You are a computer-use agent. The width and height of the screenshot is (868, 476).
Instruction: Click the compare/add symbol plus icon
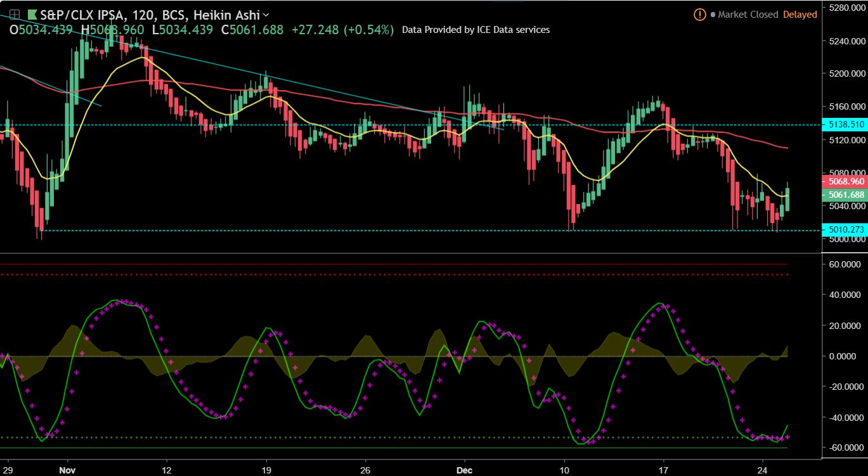point(14,14)
